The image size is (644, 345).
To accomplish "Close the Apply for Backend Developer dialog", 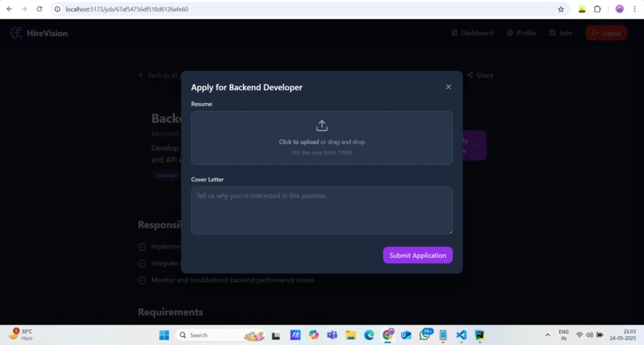I will [x=448, y=87].
